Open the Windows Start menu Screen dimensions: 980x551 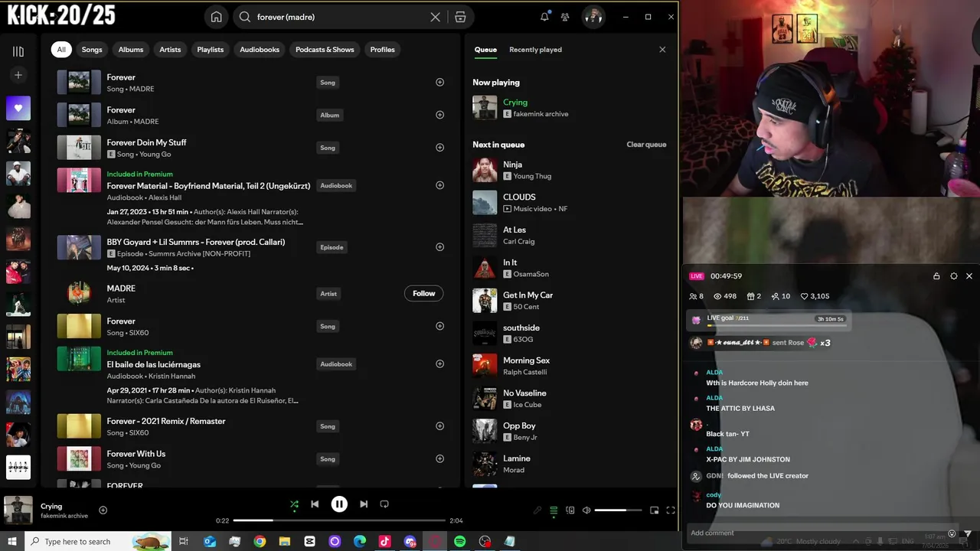12,541
